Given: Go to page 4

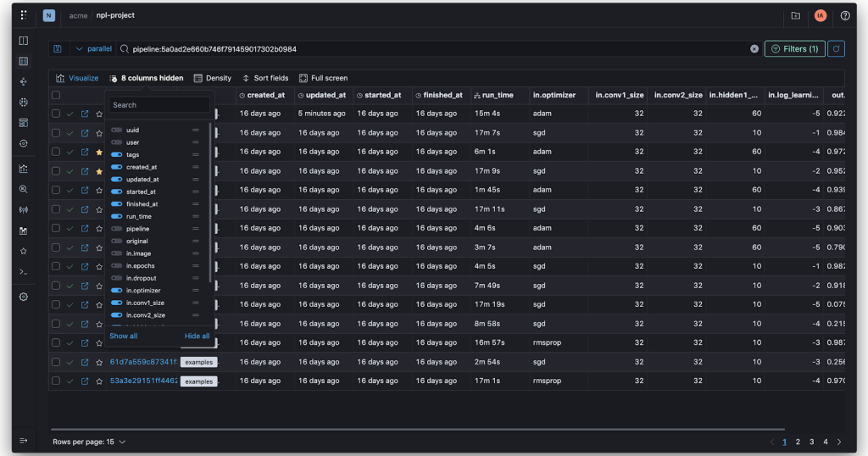Looking at the screenshot, I should coord(826,442).
